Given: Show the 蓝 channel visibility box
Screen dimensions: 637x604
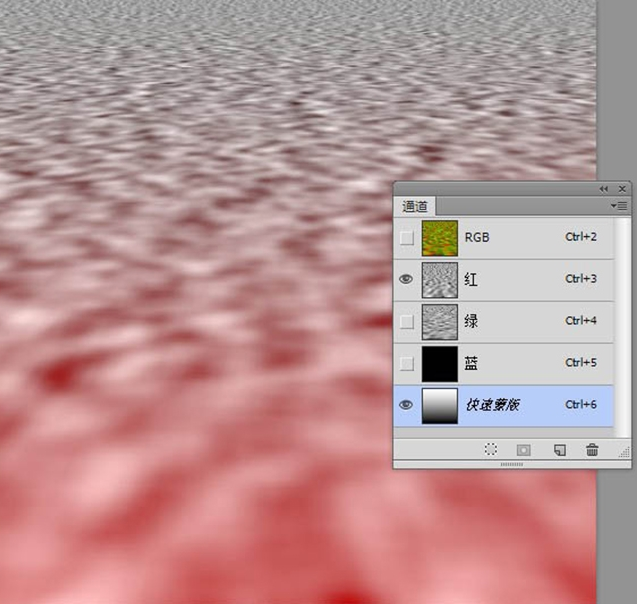Looking at the screenshot, I should (x=407, y=364).
